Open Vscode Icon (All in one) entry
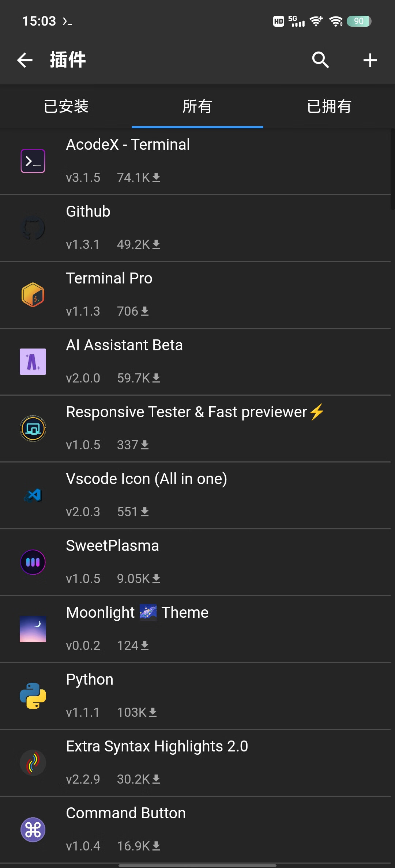This screenshot has width=395, height=868. coord(146,479)
